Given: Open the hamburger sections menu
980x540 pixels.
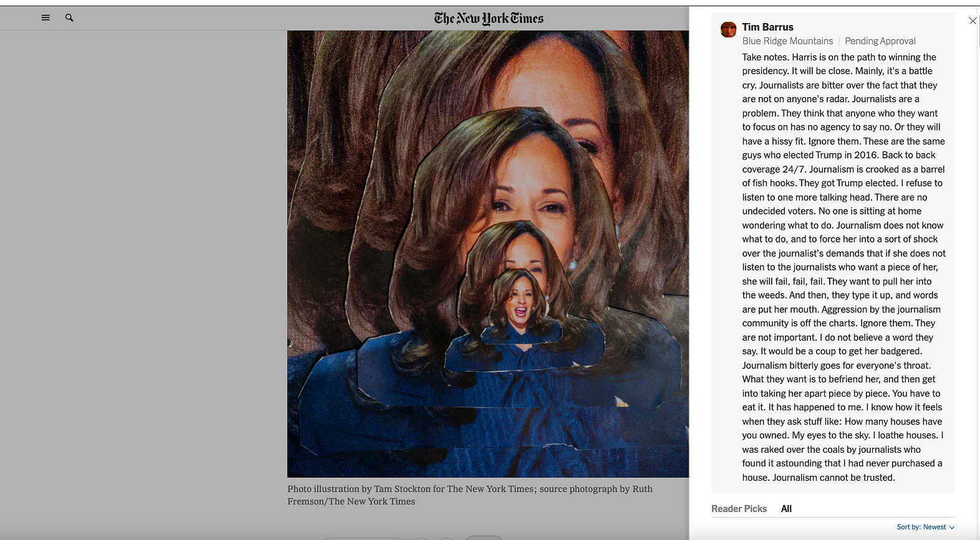Looking at the screenshot, I should point(46,18).
